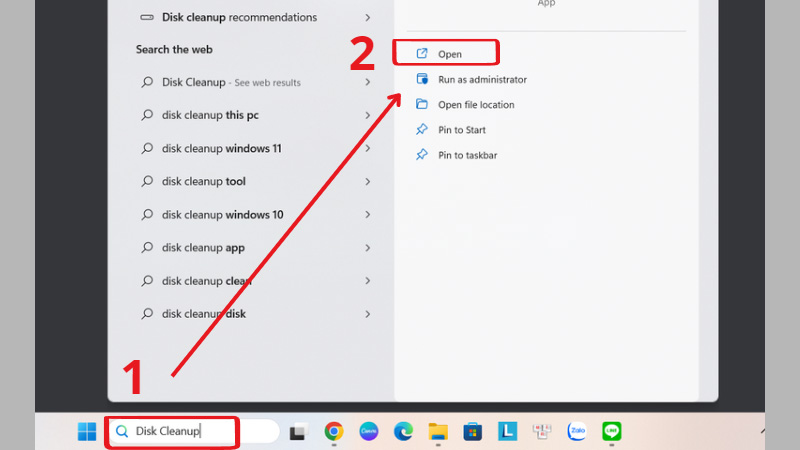Launch Canva from the taskbar

(x=368, y=431)
